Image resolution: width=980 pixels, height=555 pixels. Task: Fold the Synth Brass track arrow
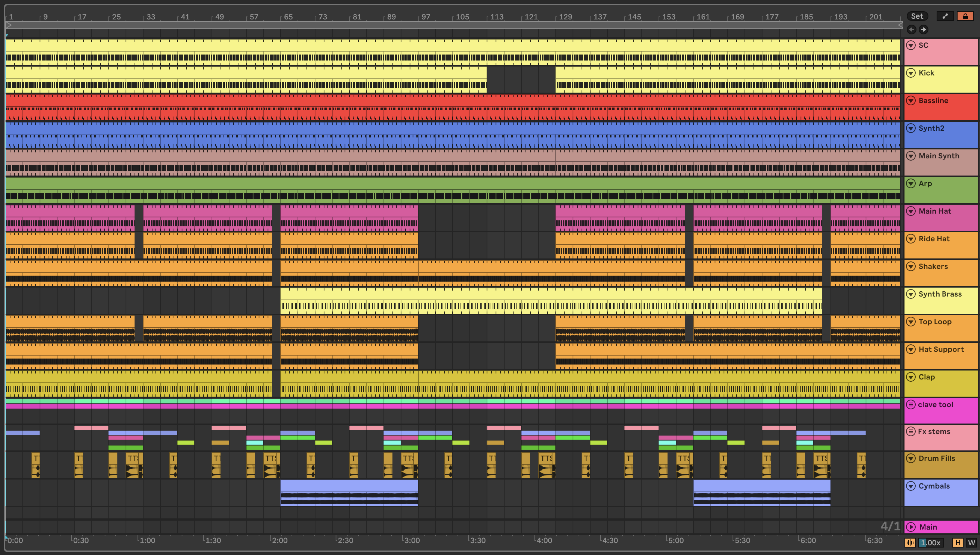910,294
